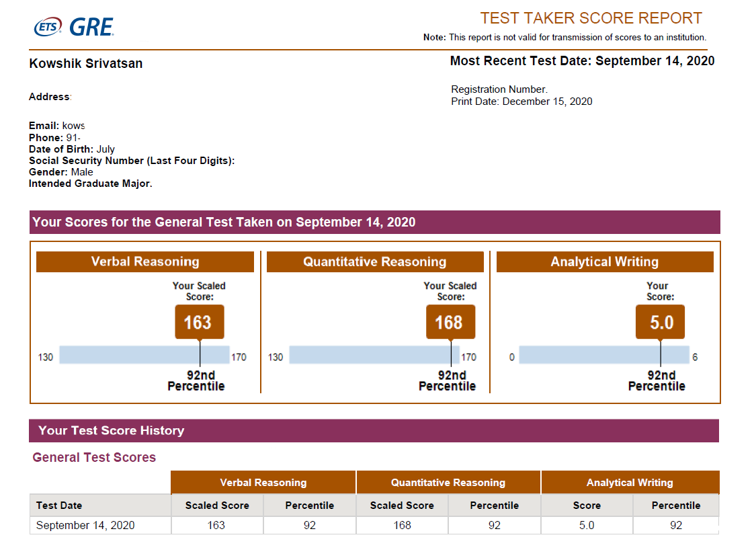
Task: Click the 163 cell in the history table
Action: click(217, 525)
